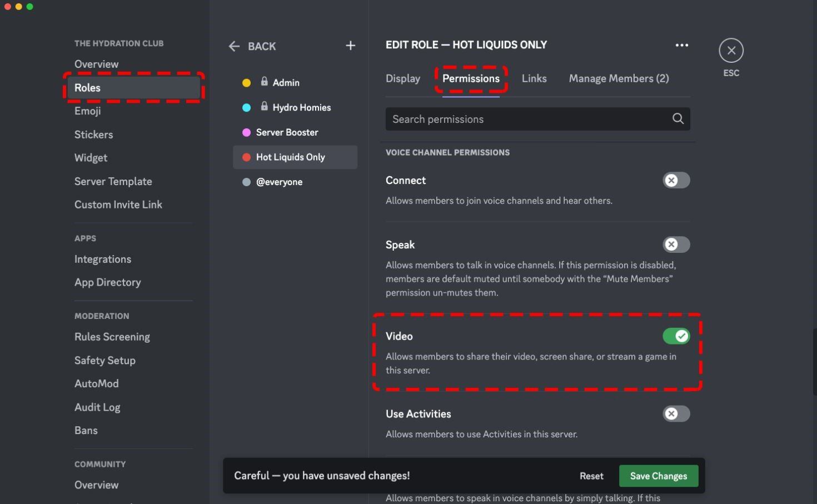Viewport: 817px width, 504px height.
Task: Click Reset to discard unsaved changes
Action: pos(591,476)
